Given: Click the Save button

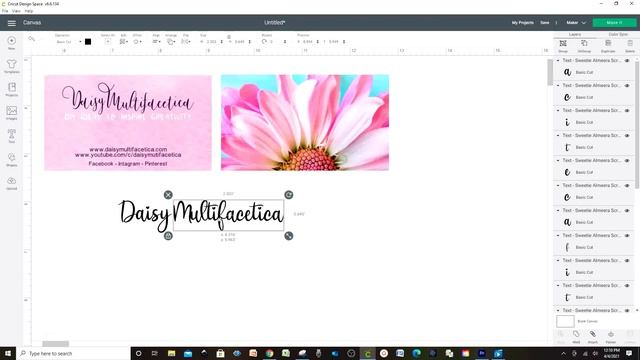Looking at the screenshot, I should (x=544, y=23).
